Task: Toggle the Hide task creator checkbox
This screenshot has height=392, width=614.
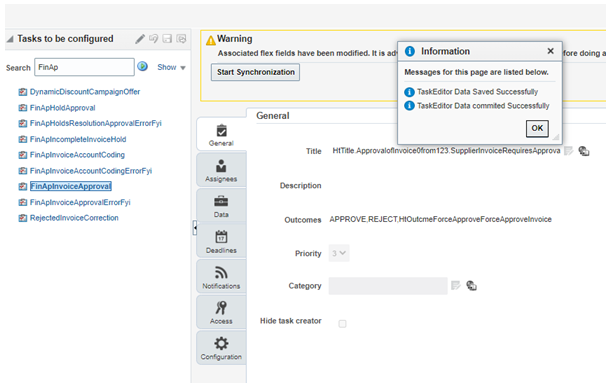Action: 342,324
